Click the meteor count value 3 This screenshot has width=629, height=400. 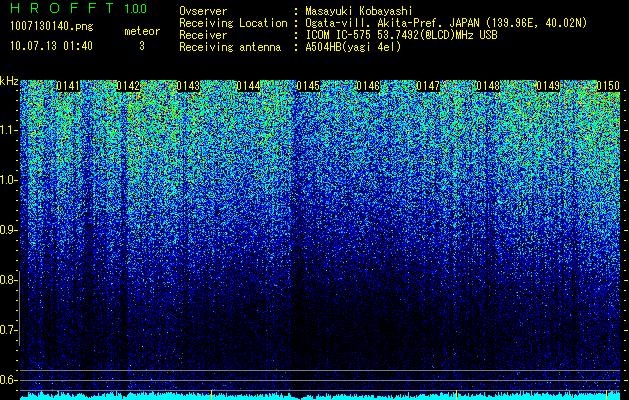point(142,46)
